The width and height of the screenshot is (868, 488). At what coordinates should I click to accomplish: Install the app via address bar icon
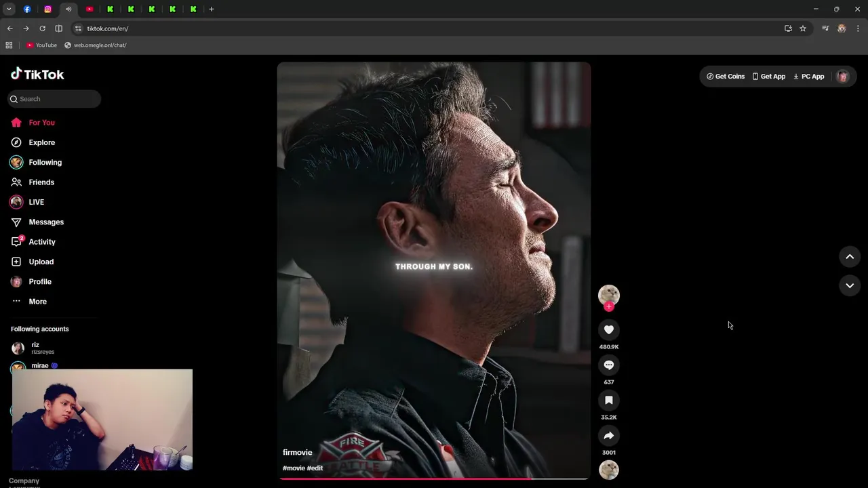[788, 28]
